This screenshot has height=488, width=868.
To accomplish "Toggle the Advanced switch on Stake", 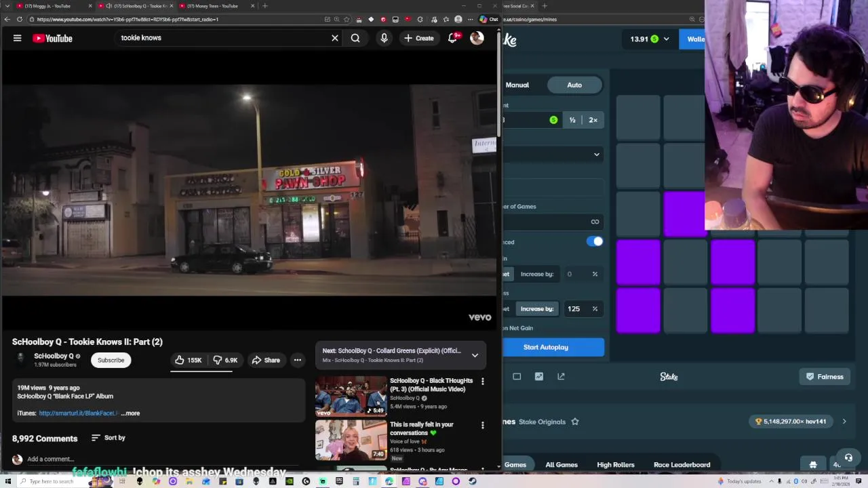I will 594,241.
